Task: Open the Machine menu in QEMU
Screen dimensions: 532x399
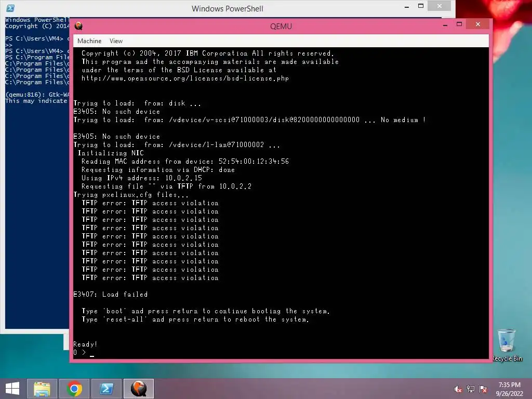Action: pos(89,41)
